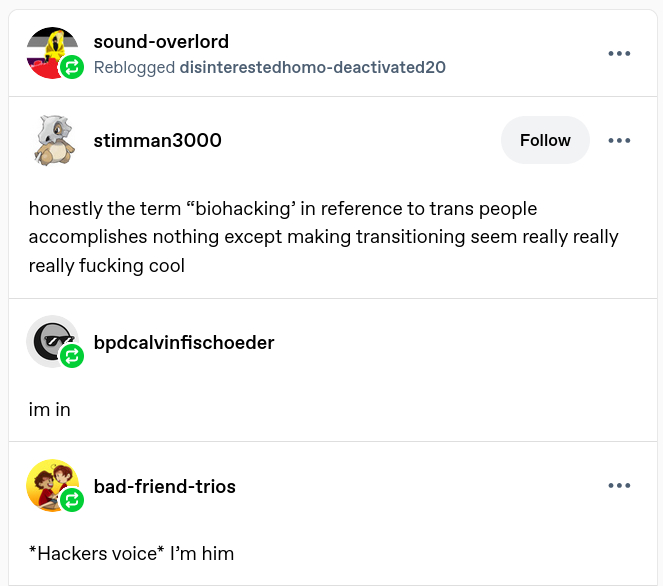
Task: Click the biohacking post text
Action: (323, 237)
